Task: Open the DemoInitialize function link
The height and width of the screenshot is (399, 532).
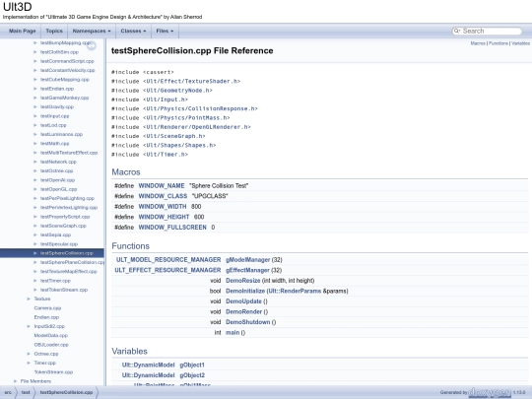Action: point(245,291)
